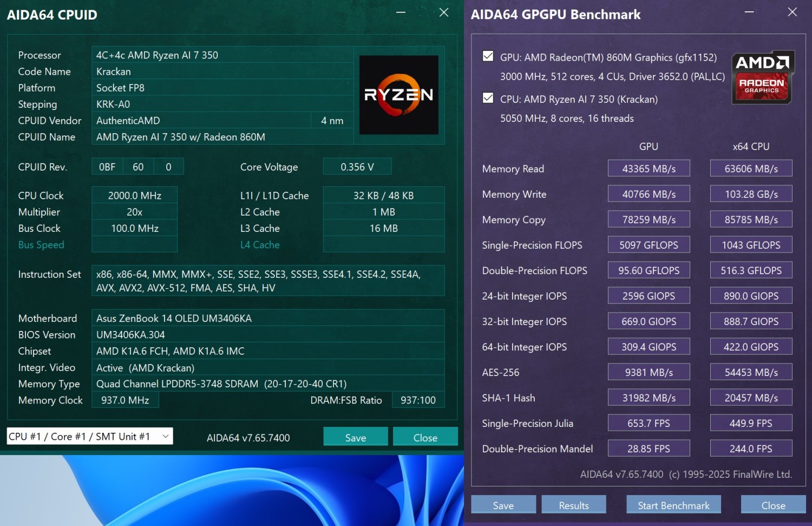Minimize the AIDA64 CPUID window
Image resolution: width=812 pixels, height=526 pixels.
click(x=401, y=12)
